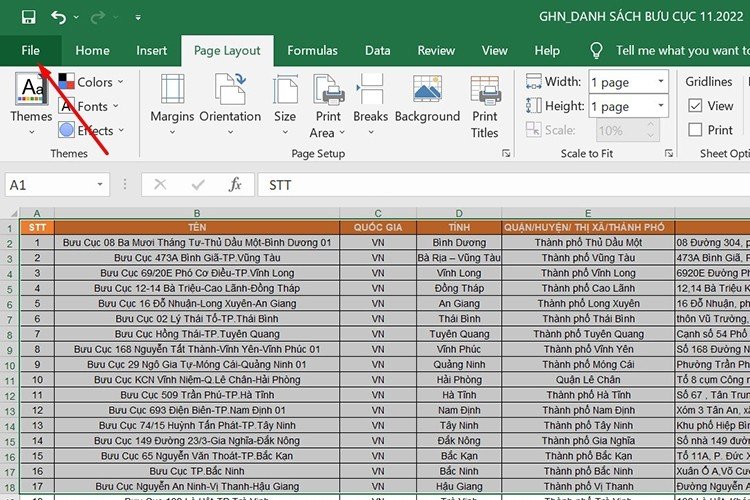Click the 'Tuyên Quang' province cell
The width and height of the screenshot is (750, 500).
point(459,334)
